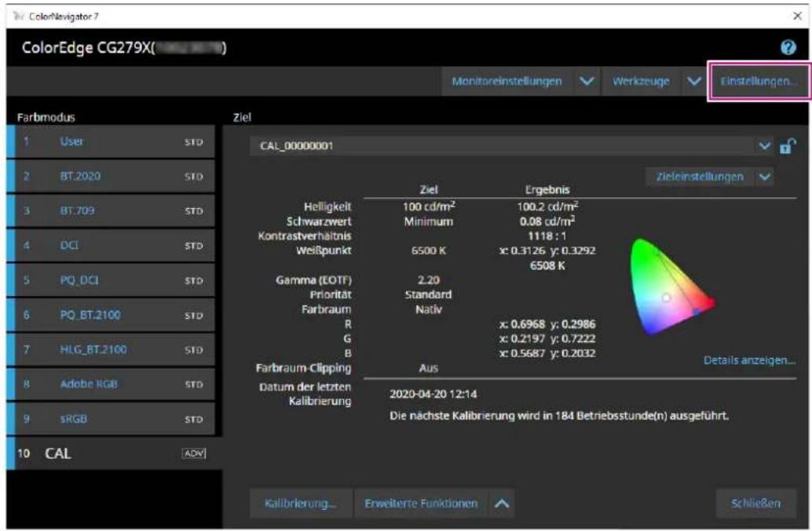Image resolution: width=812 pixels, height=531 pixels.
Task: Click the Schließen button
Action: pos(755,504)
